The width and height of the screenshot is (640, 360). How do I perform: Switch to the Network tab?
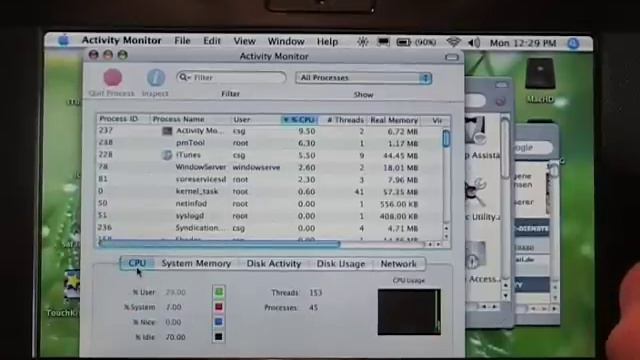tap(398, 264)
